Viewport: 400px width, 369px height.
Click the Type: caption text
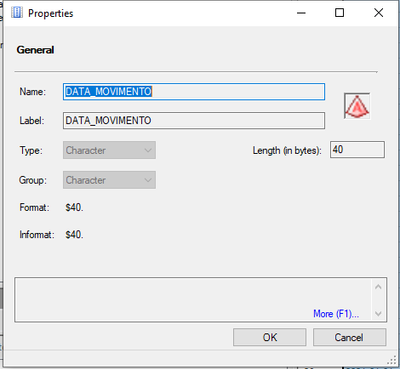pos(31,150)
